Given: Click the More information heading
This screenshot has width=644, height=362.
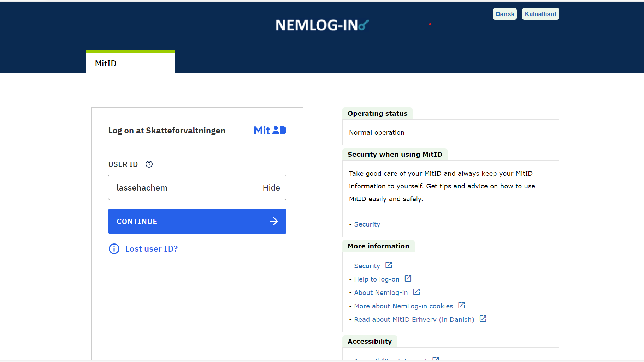Looking at the screenshot, I should click(x=378, y=246).
